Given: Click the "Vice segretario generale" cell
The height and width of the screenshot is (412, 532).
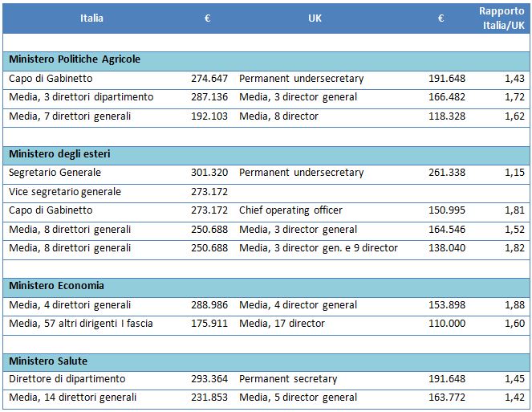Looking at the screenshot, I should tap(65, 192).
